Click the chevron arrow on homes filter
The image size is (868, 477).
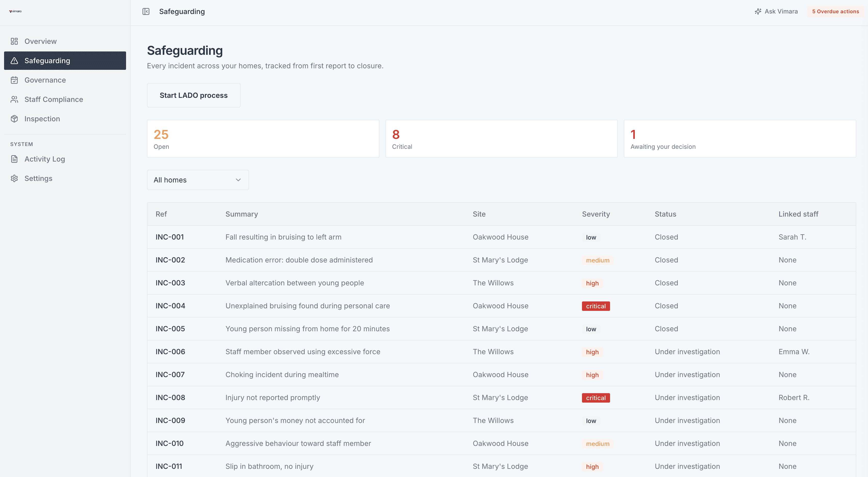pyautogui.click(x=238, y=180)
